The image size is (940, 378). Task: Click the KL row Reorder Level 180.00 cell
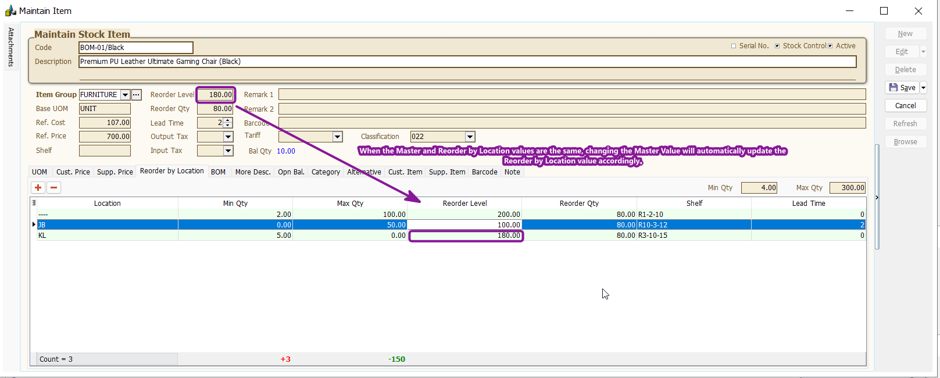pyautogui.click(x=465, y=236)
